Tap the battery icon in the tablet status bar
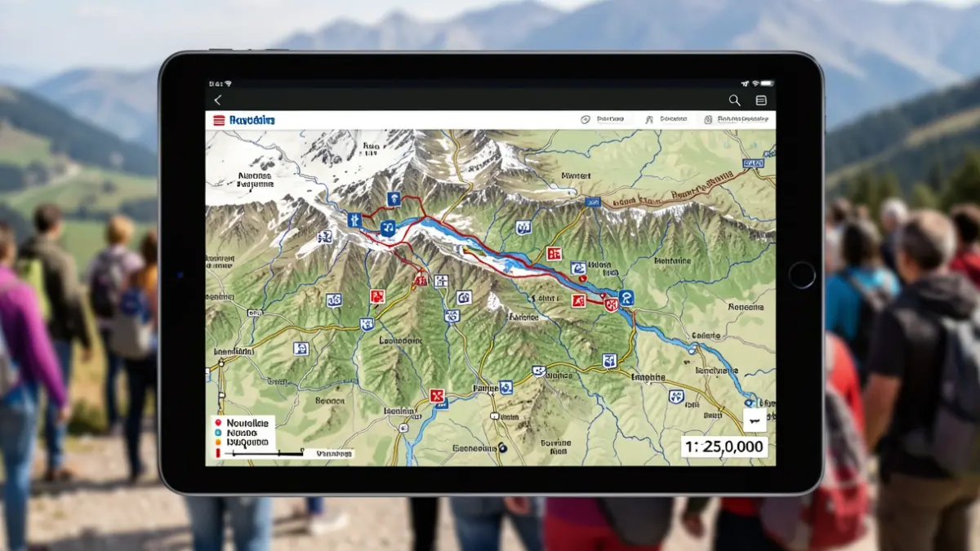The width and height of the screenshot is (980, 551). 768,83
